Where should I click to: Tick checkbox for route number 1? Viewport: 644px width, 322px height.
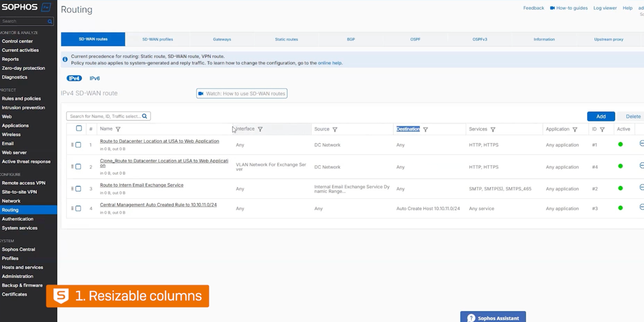coord(78,145)
